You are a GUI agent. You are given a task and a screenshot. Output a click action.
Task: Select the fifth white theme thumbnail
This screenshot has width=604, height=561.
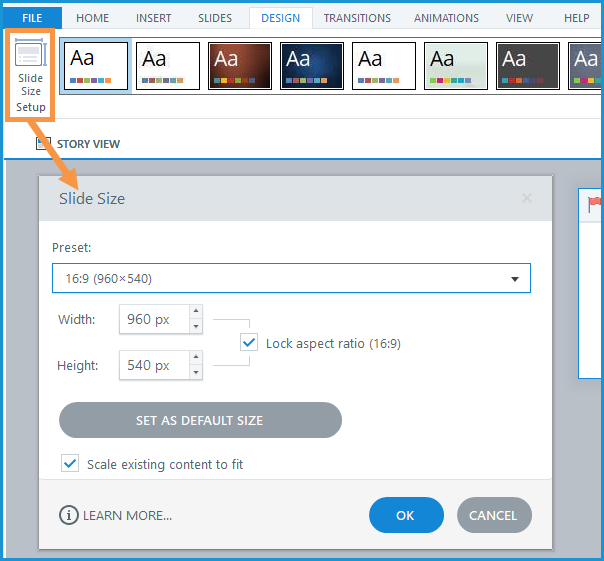[x=384, y=66]
